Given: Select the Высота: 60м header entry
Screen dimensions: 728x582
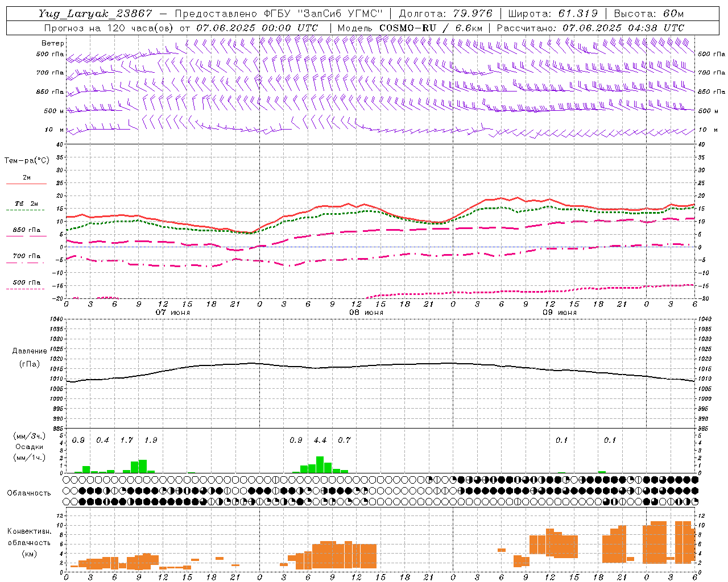Looking at the screenshot, I should (x=649, y=14).
